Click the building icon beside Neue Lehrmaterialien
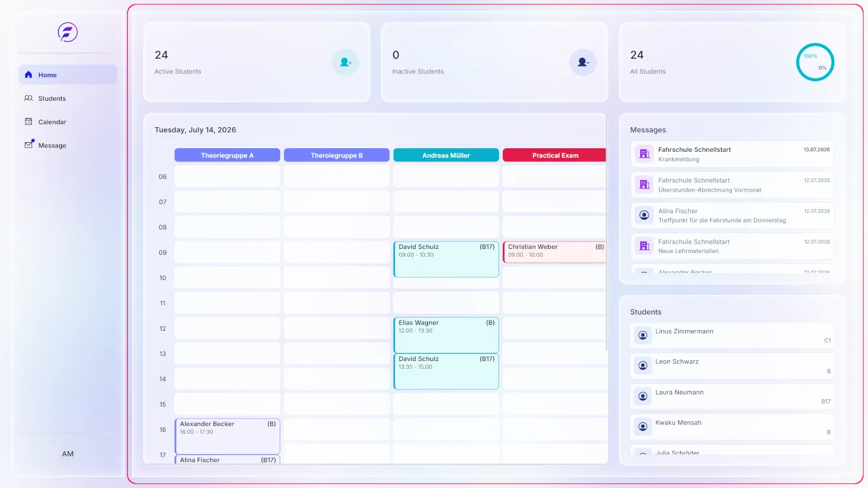The height and width of the screenshot is (488, 868). [644, 246]
